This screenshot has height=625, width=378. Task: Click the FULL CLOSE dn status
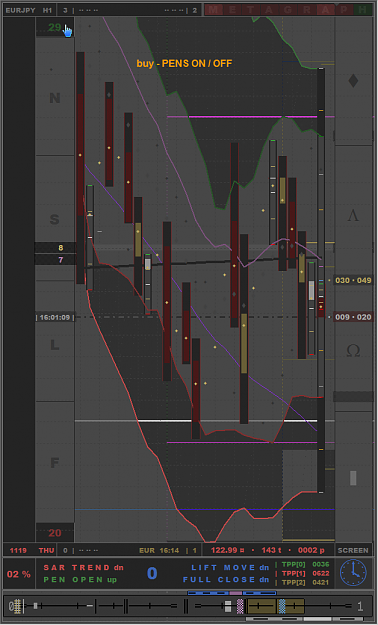tap(226, 579)
